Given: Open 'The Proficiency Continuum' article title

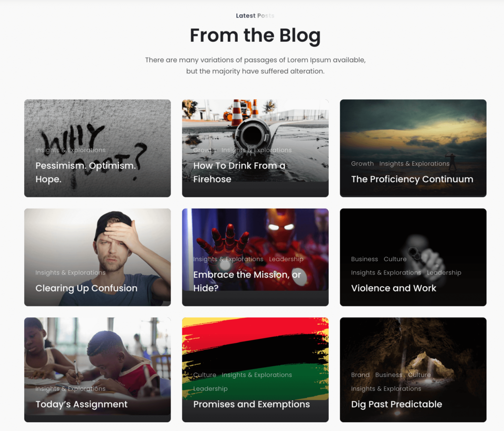Looking at the screenshot, I should coord(412,179).
